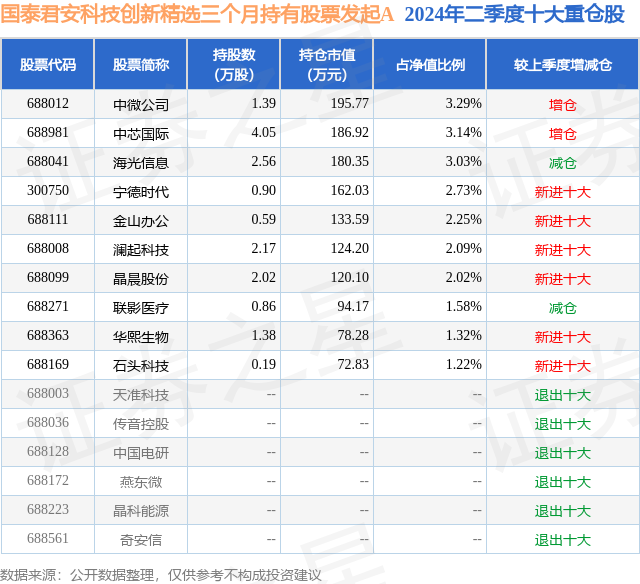This screenshot has height=584, width=640.
Task: Select stock code 688169
Action: pos(48,364)
